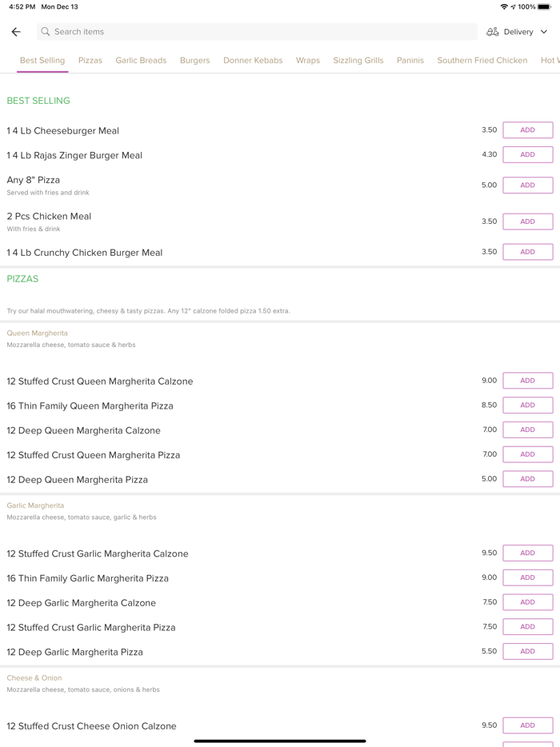Tap the Wi-Fi status icon

pos(504,6)
